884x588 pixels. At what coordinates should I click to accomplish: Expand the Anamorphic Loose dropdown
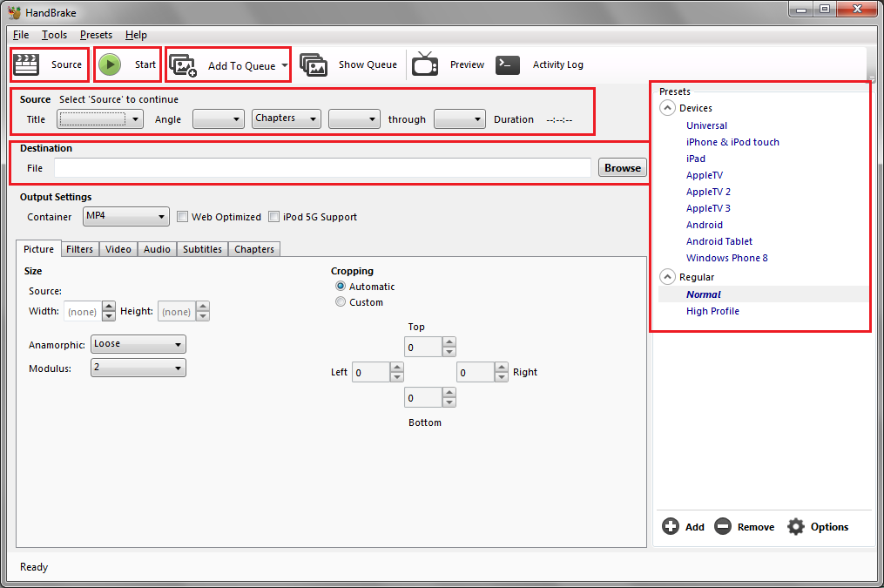coord(138,344)
